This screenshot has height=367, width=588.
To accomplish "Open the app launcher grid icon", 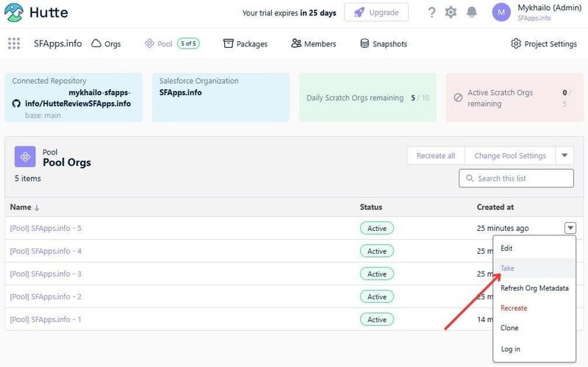I will [14, 43].
